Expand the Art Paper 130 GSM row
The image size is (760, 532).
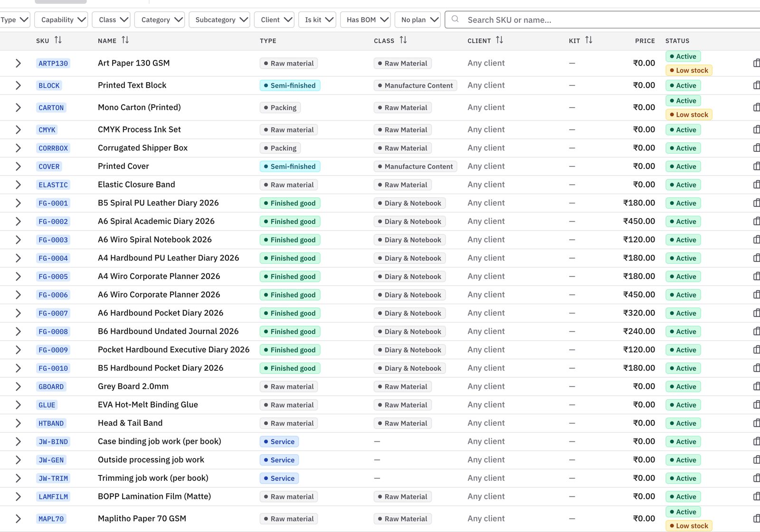[x=18, y=63]
